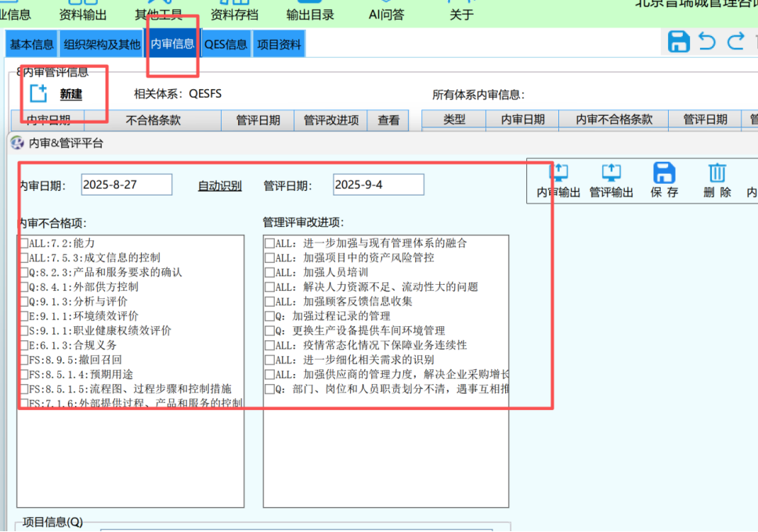Open the AI问答 menu
The image size is (758, 532).
(x=386, y=15)
